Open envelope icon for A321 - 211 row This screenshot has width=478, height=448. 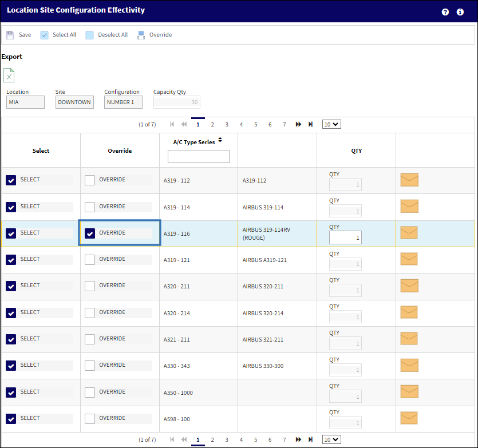click(409, 339)
